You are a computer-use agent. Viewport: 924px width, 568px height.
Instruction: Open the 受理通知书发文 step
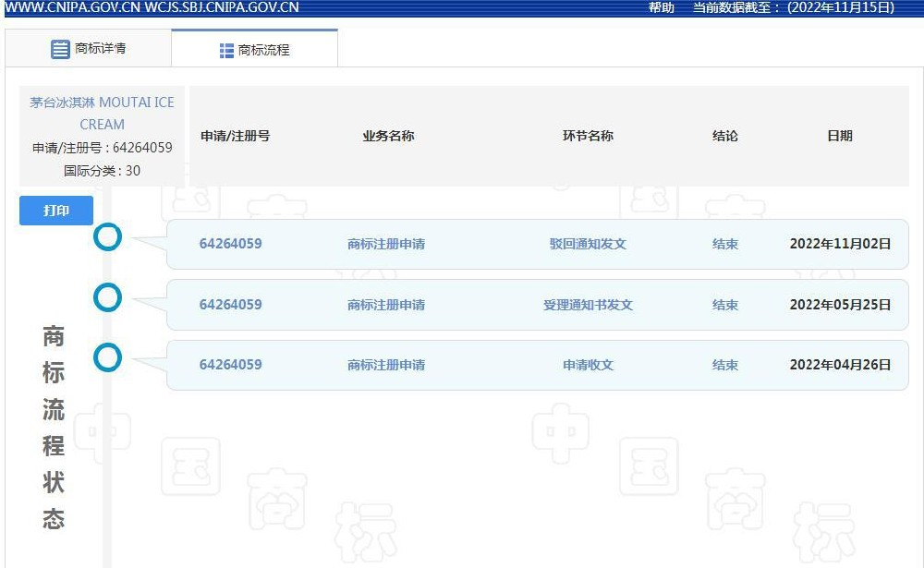tap(588, 305)
